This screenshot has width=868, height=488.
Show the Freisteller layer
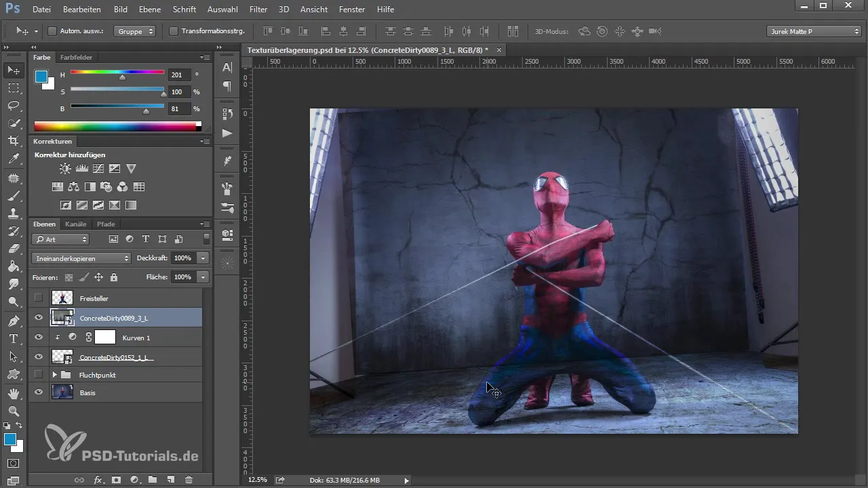coord(39,298)
